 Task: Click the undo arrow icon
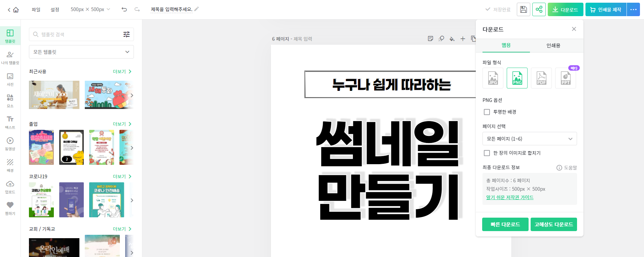(124, 9)
